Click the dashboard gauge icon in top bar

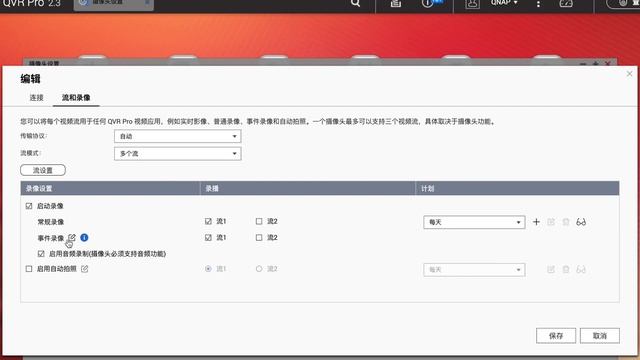click(x=566, y=3)
